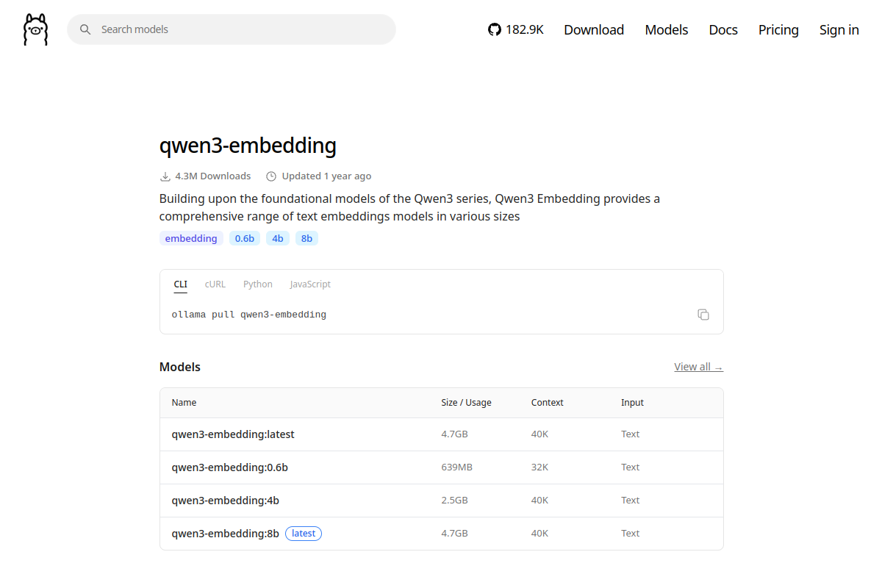This screenshot has width=882, height=588.
Task: Click the Name column header
Action: click(x=184, y=403)
